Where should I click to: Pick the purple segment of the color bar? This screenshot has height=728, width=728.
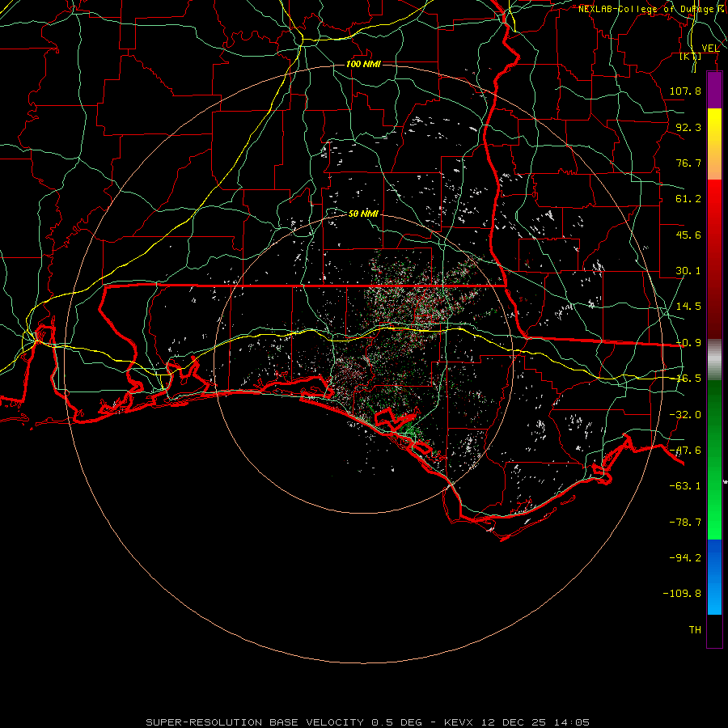tap(714, 90)
